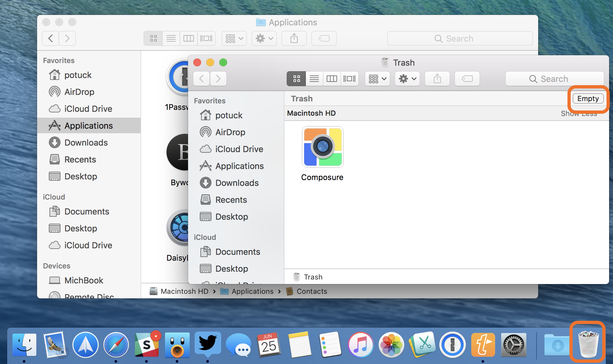Open the Share menu in the Trash toolbar

(437, 78)
